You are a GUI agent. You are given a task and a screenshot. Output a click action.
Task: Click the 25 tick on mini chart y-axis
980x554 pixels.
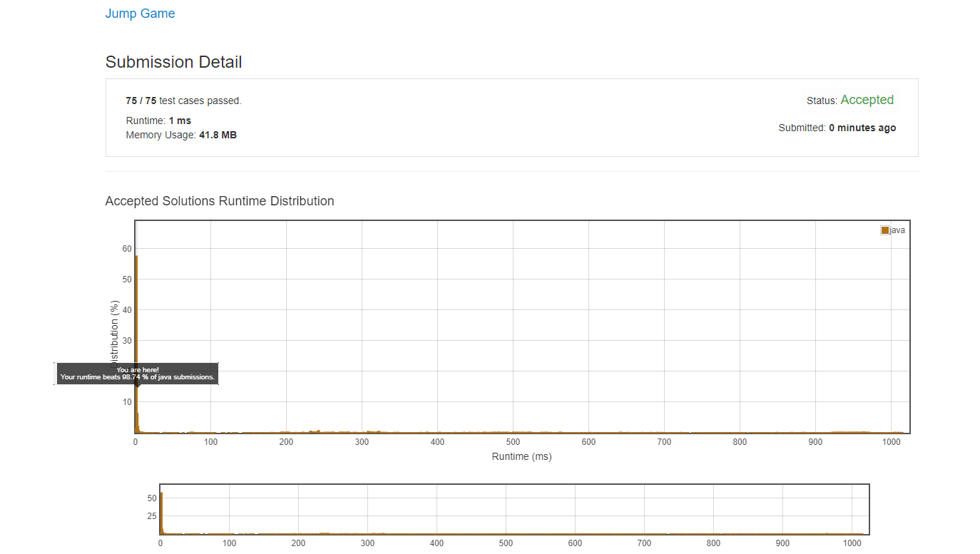pos(151,516)
